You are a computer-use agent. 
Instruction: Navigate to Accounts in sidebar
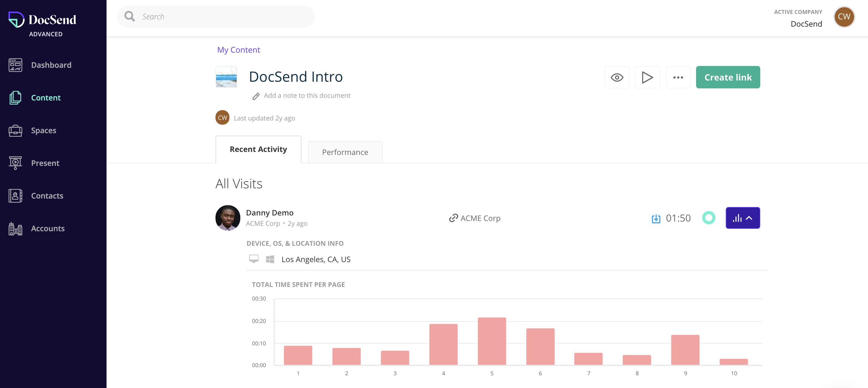click(x=48, y=229)
